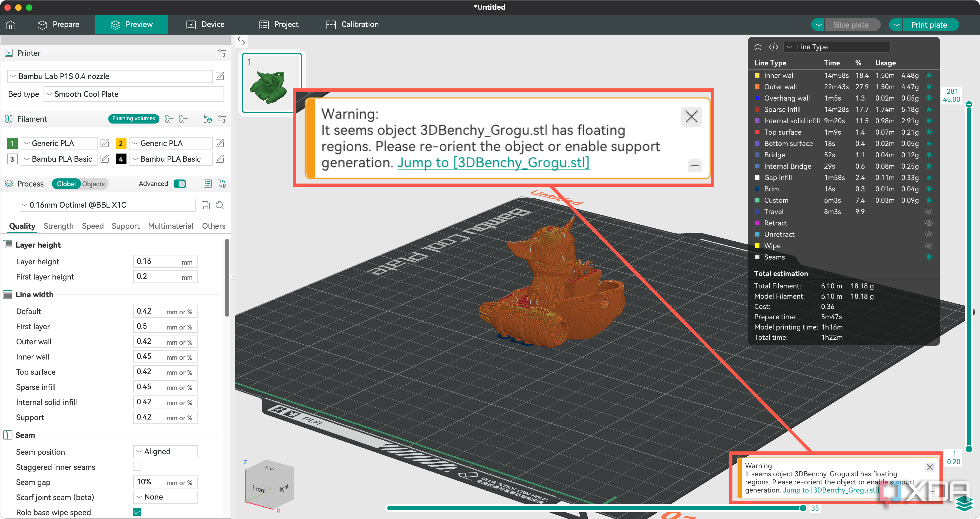Uncheck Role base wipe speed
Screen dimensions: 980x519
pos(137,512)
